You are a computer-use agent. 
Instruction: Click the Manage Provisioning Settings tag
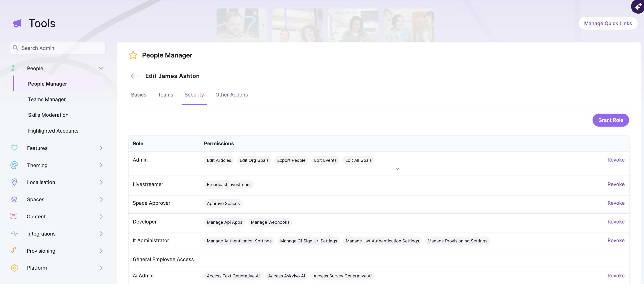[x=457, y=241]
